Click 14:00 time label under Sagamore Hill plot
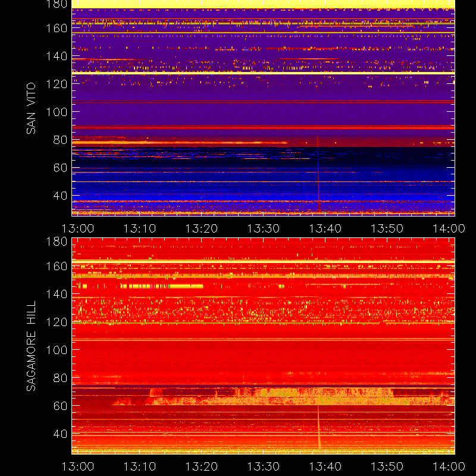Screen dimensions: 476x476 (449, 466)
